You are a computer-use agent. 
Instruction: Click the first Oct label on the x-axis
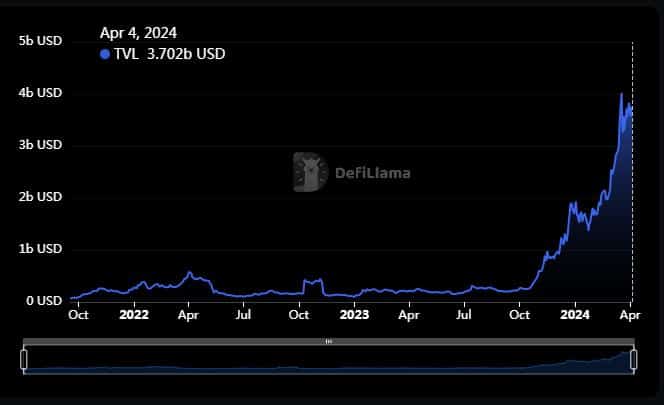pos(78,315)
